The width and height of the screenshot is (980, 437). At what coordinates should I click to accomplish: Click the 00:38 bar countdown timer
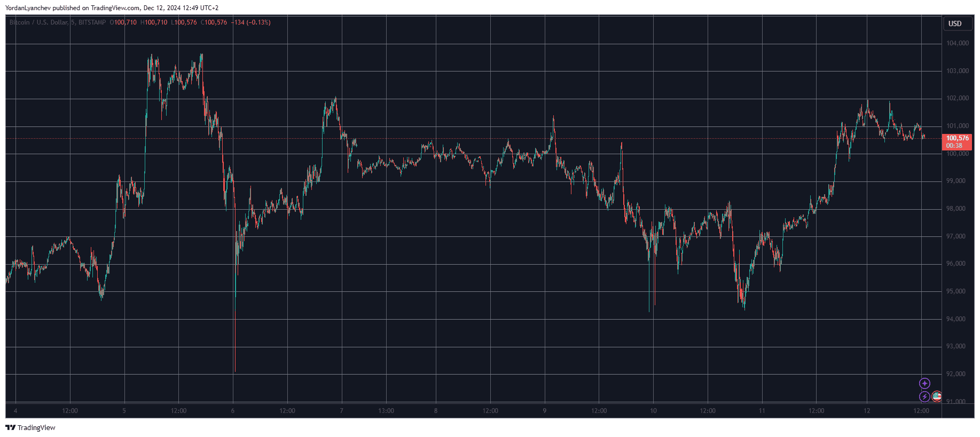tap(954, 146)
